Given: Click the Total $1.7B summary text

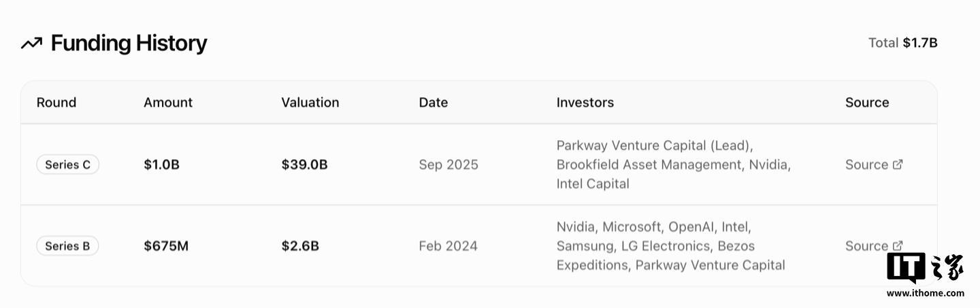Looking at the screenshot, I should point(903,43).
